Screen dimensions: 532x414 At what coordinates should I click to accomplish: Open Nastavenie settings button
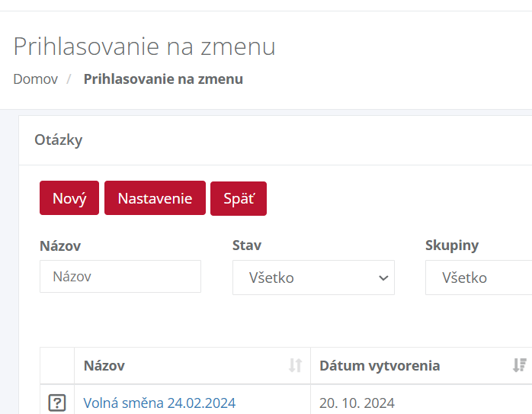point(155,198)
